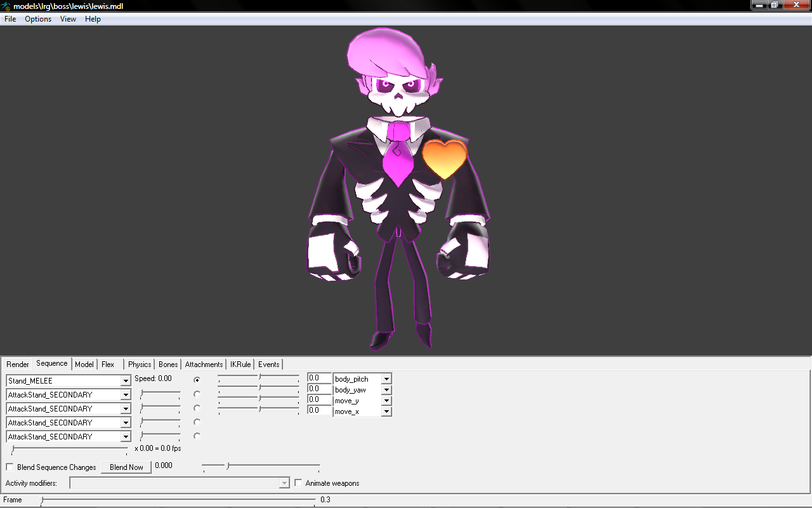This screenshot has width=812, height=508.
Task: Click the move_y pose parameter slider
Action: [x=258, y=399]
